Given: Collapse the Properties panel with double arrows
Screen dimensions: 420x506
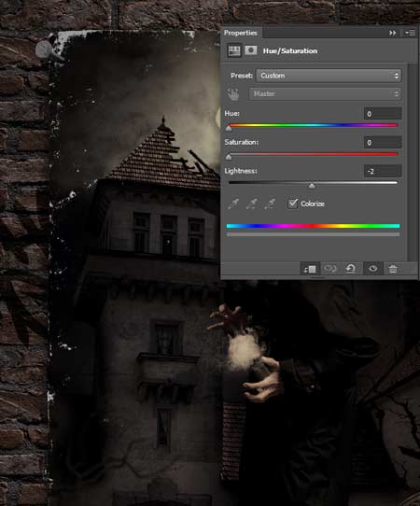Looking at the screenshot, I should coord(392,33).
